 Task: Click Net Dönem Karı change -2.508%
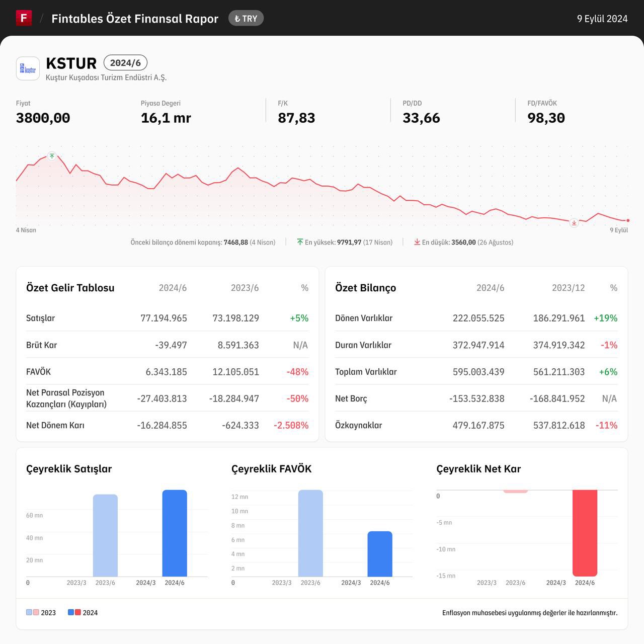tap(291, 425)
